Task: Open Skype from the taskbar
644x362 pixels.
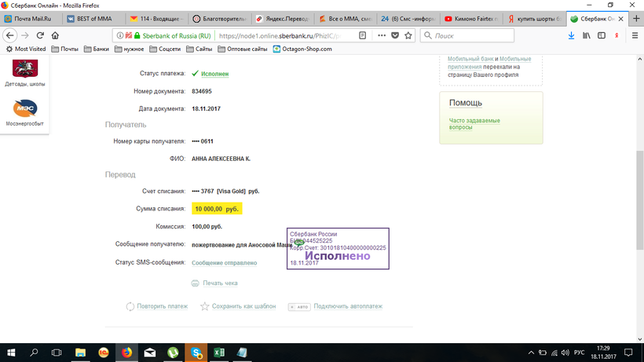Action: pyautogui.click(x=196, y=353)
